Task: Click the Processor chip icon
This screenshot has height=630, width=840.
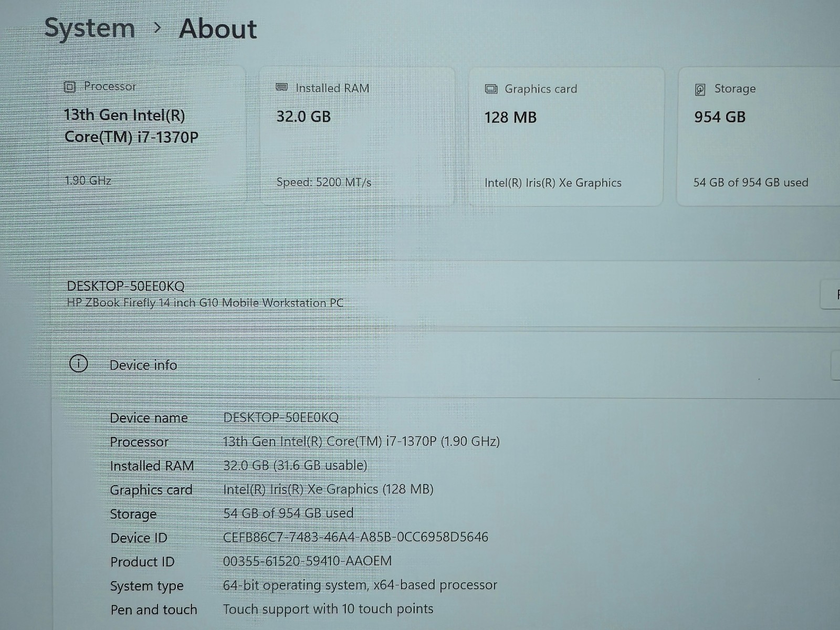Action: [x=70, y=87]
